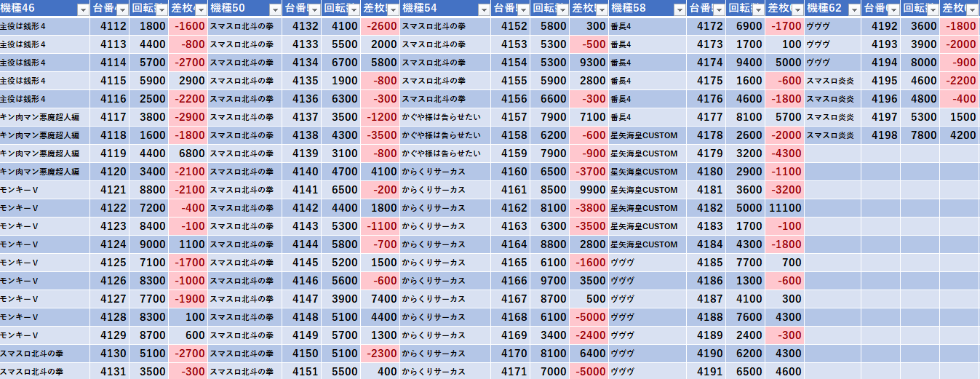Click the 9900 difference value cell
The width and height of the screenshot is (980, 379).
pos(589,190)
